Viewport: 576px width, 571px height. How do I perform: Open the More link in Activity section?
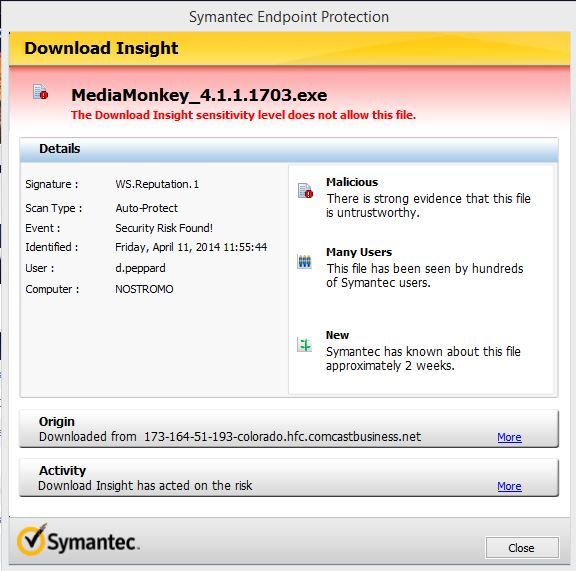point(509,486)
